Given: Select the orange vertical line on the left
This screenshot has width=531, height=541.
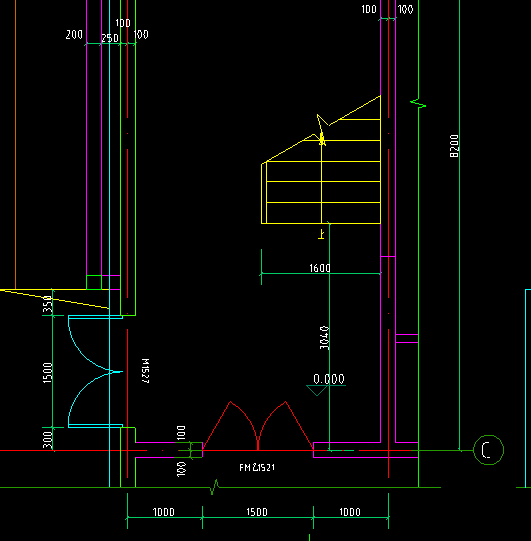Looking at the screenshot, I should 16,144.
